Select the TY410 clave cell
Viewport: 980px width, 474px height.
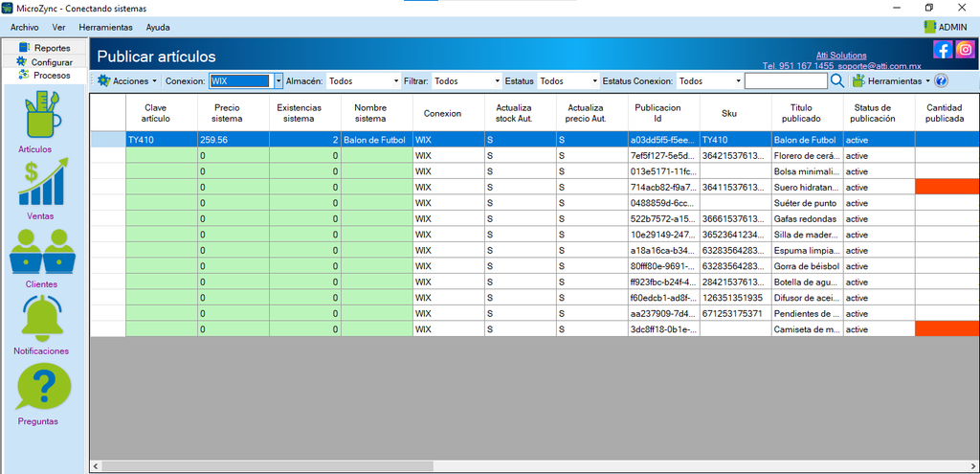(x=161, y=140)
